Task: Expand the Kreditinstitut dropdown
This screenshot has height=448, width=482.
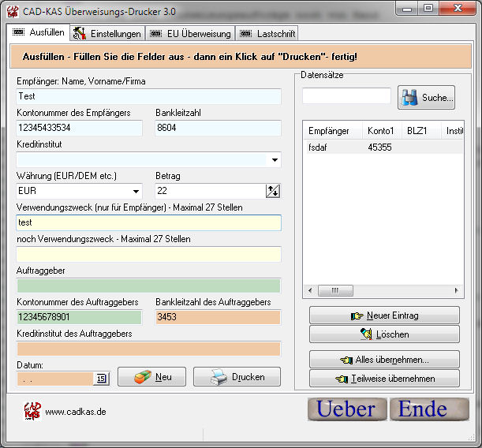Action: [x=275, y=160]
